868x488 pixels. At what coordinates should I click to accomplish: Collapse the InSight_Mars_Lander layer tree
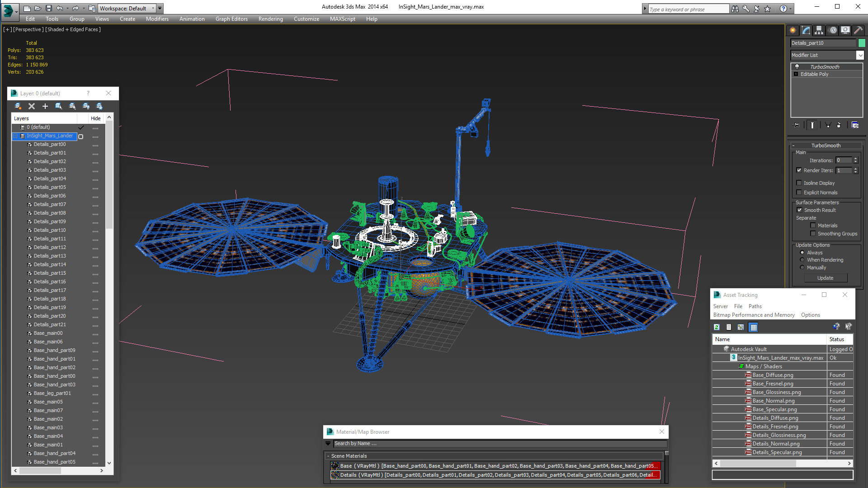tap(15, 136)
